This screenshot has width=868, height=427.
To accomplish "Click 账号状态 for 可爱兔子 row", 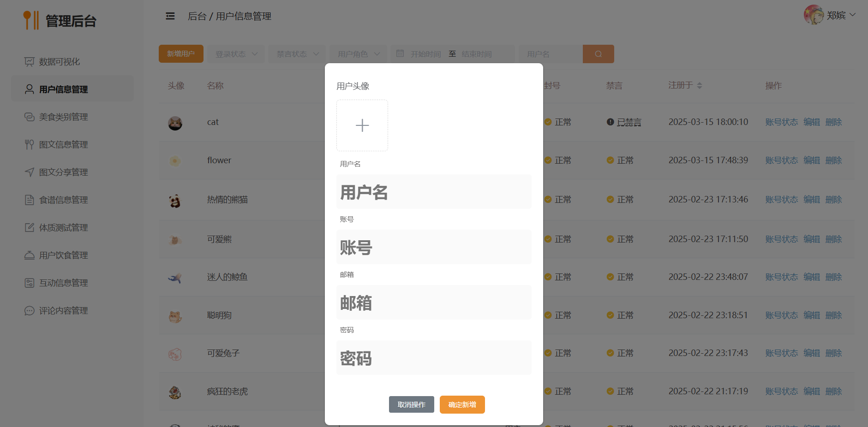I will [782, 353].
